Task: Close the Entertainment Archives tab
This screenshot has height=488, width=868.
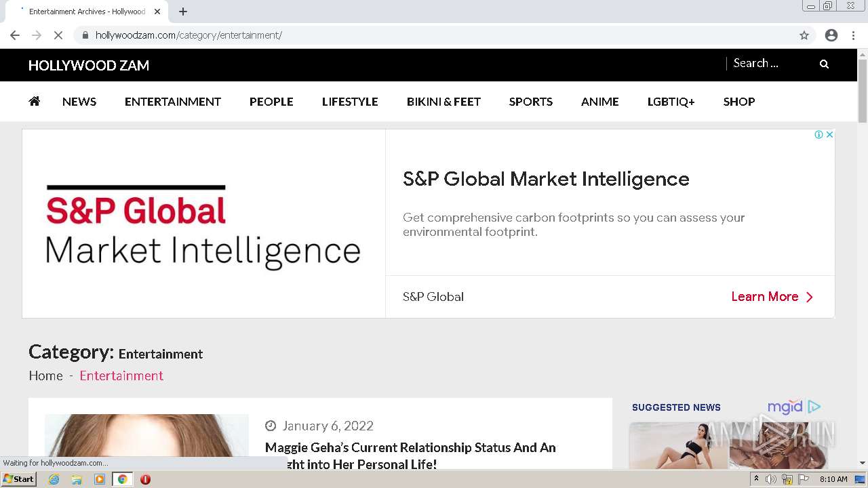Action: tap(157, 12)
